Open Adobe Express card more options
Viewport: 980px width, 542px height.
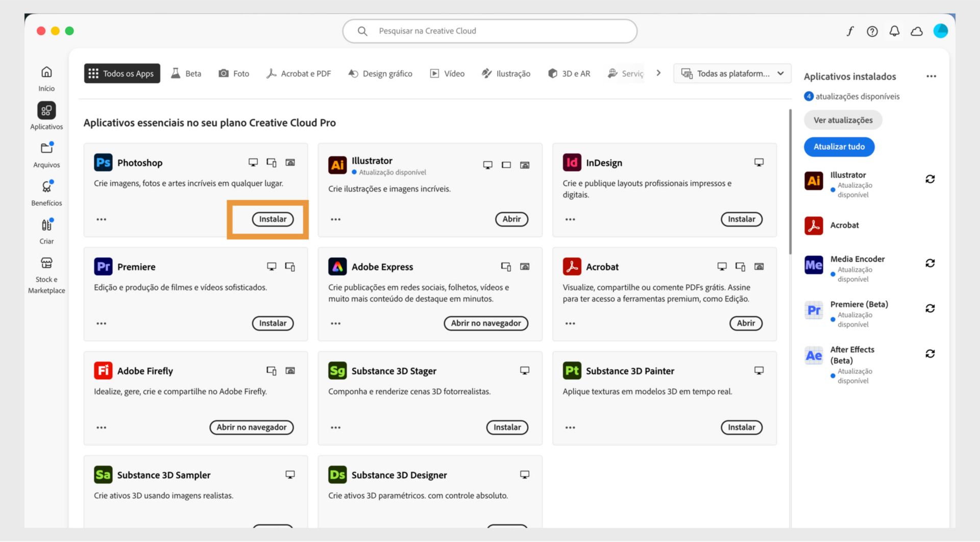335,324
